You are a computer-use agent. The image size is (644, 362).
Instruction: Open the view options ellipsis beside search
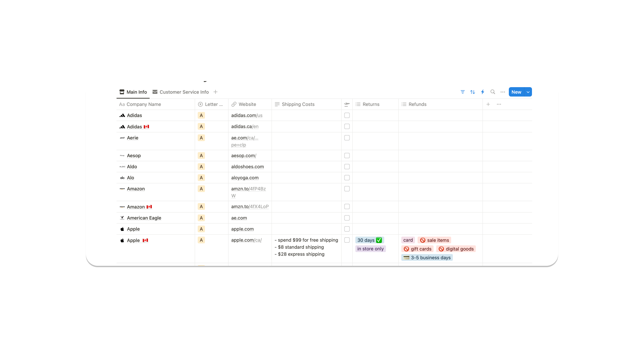(x=503, y=92)
